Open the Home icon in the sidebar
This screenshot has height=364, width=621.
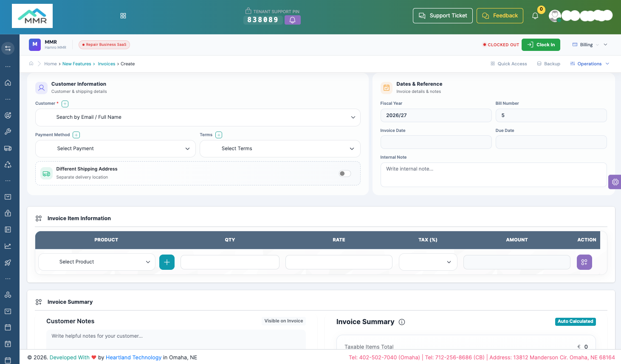click(8, 83)
